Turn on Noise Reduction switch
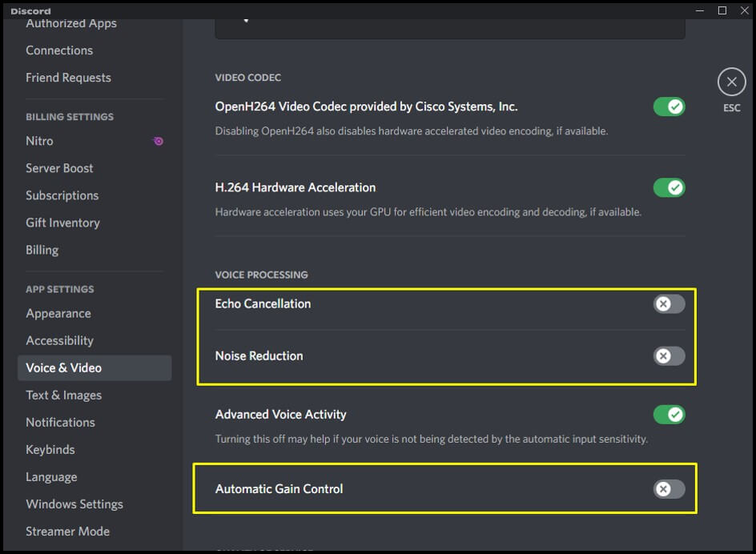Viewport: 756px width, 554px height. (669, 356)
